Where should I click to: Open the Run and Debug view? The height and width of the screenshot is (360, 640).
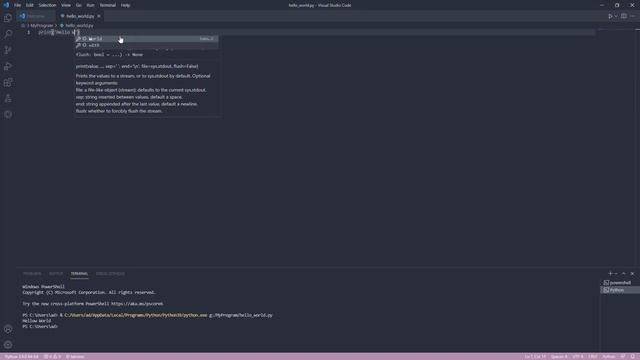point(8,66)
